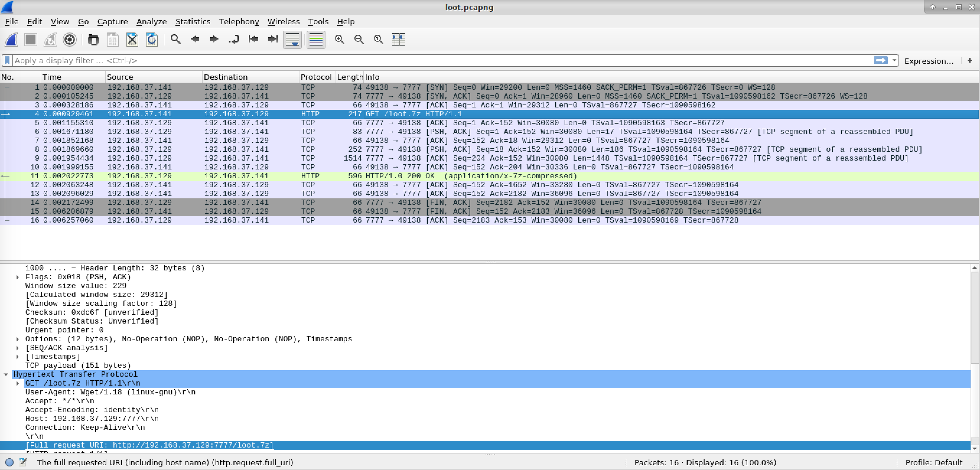Toggle auto-scroll during live capture
Image resolution: width=980 pixels, height=470 pixels.
pos(292,40)
